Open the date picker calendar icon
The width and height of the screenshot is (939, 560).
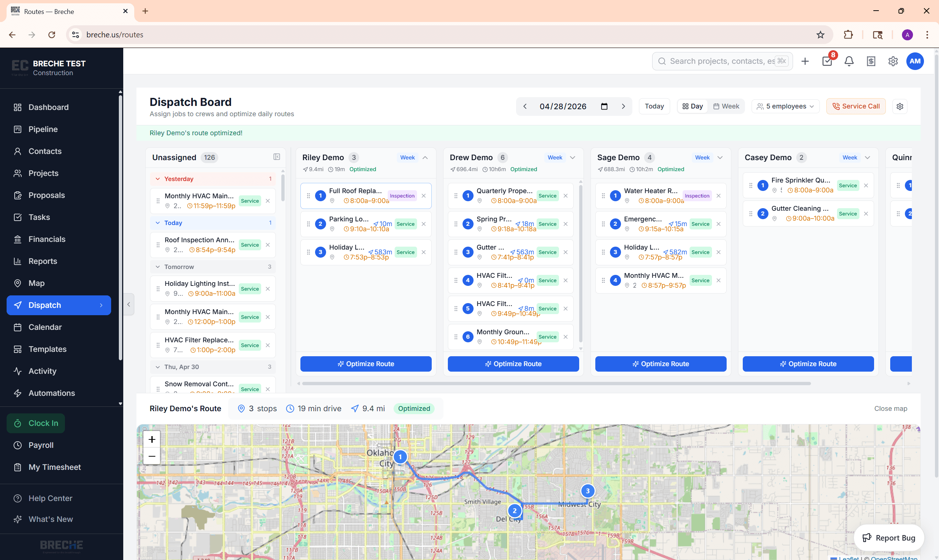click(x=604, y=106)
